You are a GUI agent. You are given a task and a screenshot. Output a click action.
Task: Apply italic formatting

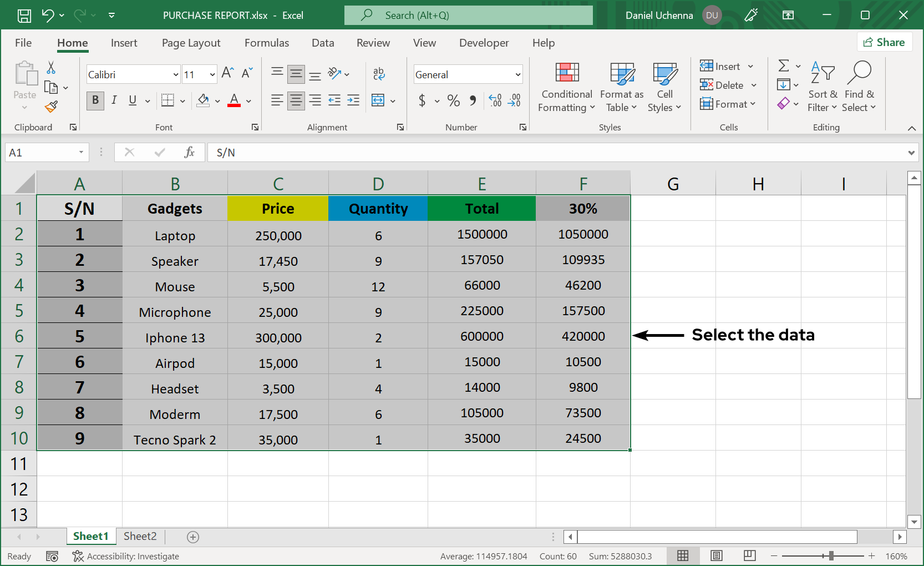tap(114, 100)
